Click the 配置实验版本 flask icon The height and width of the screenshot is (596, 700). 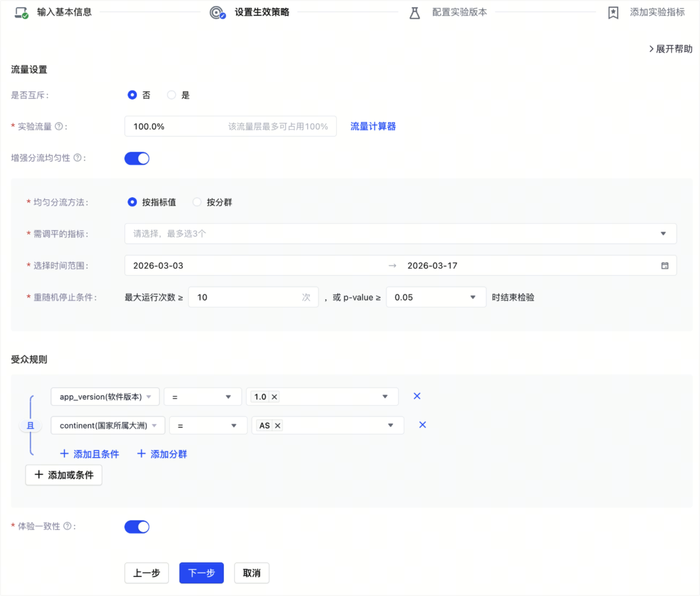pyautogui.click(x=415, y=12)
